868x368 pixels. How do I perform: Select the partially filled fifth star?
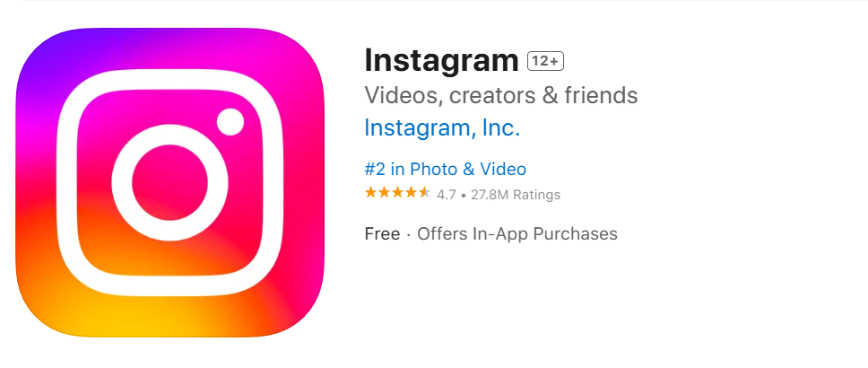click(423, 193)
